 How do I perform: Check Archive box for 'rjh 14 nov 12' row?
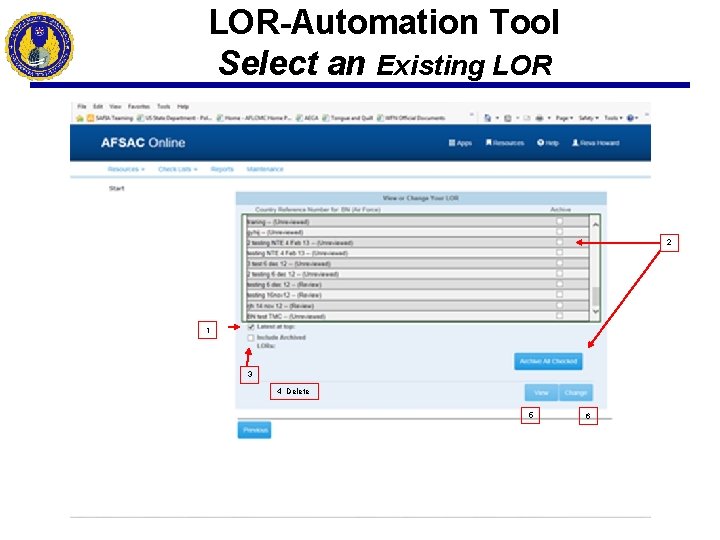pos(559,305)
